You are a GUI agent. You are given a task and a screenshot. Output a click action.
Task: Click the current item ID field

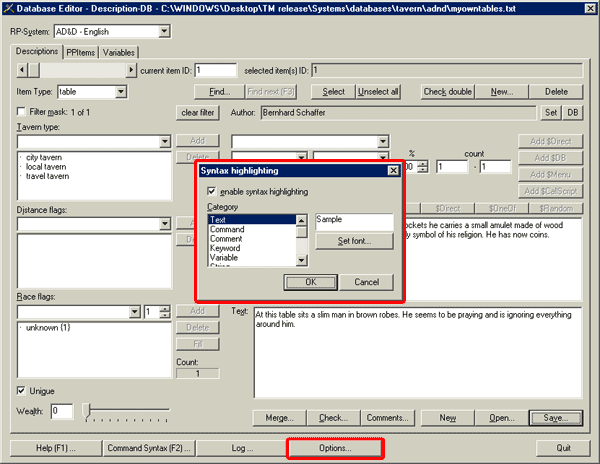pos(215,70)
